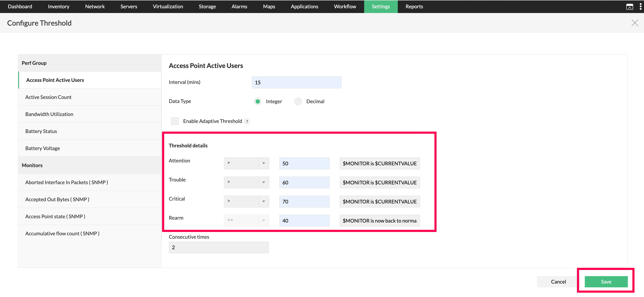This screenshot has height=297, width=644.
Task: Select Active Session Count in list
Action: coord(90,97)
